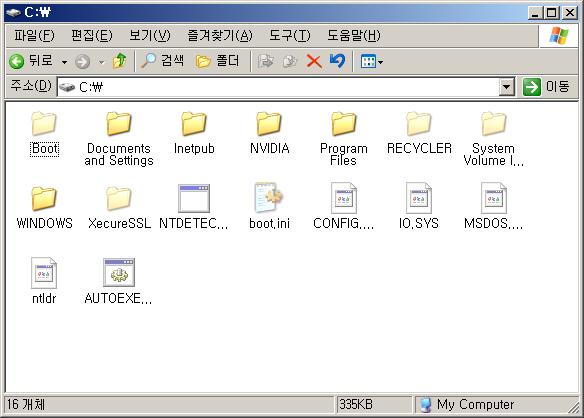Go back with the green 뒤로 arrow
Screen dimensions: 584x418
pyautogui.click(x=31, y=61)
